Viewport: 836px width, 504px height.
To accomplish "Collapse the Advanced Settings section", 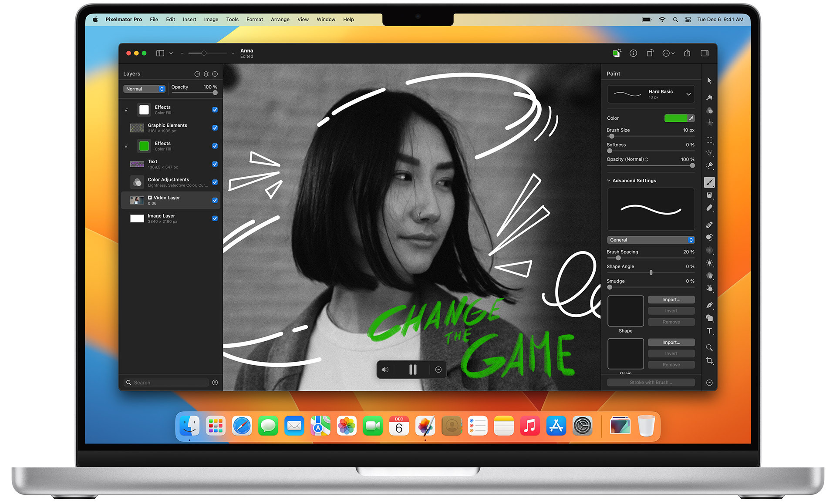I will click(x=609, y=180).
